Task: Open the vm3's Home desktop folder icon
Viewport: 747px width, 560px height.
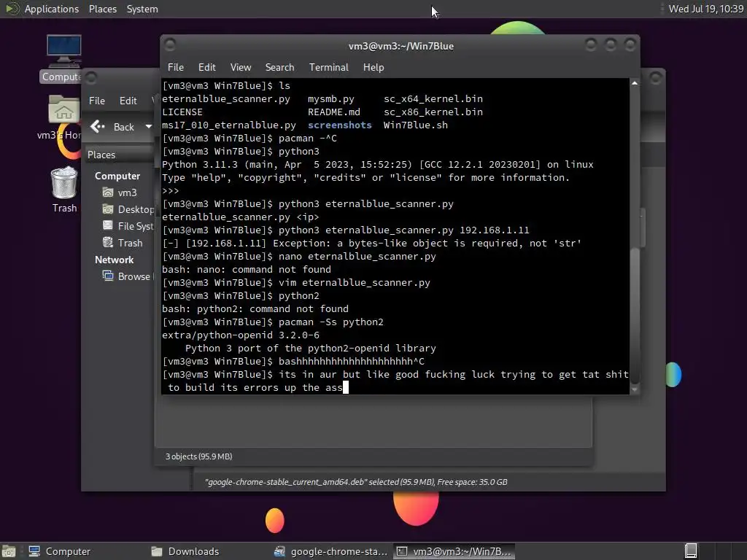Action: tap(63, 109)
